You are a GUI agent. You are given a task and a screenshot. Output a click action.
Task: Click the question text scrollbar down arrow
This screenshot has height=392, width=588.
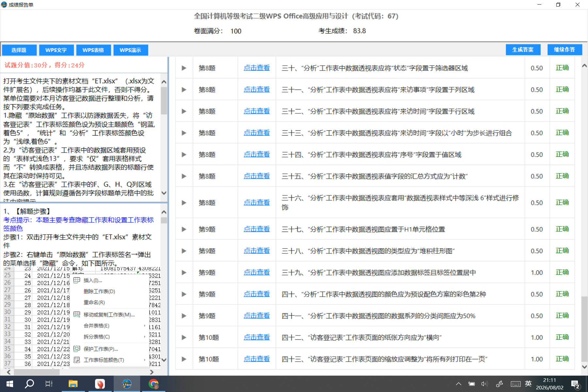164,193
